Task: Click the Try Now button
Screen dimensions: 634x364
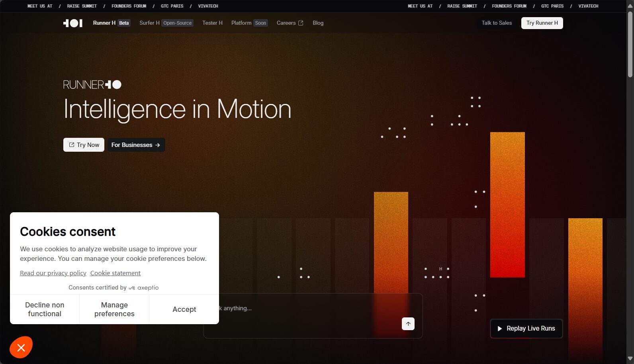Action: pyautogui.click(x=84, y=145)
